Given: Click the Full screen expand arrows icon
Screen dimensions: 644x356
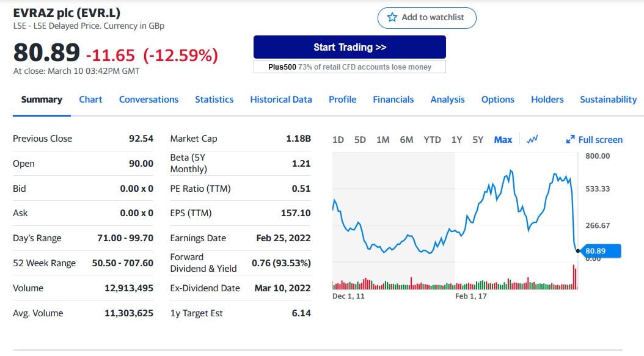Looking at the screenshot, I should tap(570, 140).
